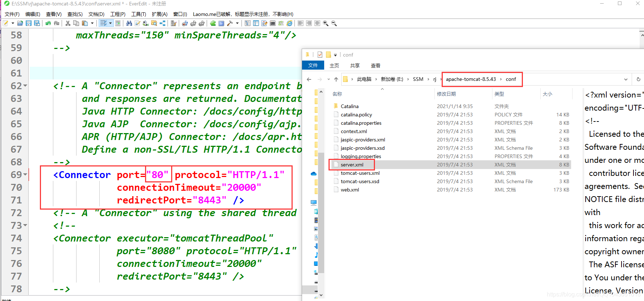Collapse the comment fold at line 73
Screen dimensions: 644x301
click(25, 225)
